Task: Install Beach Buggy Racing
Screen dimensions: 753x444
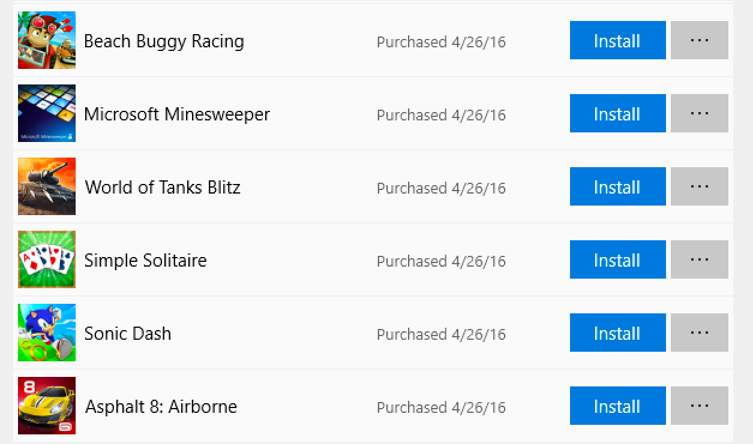Action: [x=617, y=41]
